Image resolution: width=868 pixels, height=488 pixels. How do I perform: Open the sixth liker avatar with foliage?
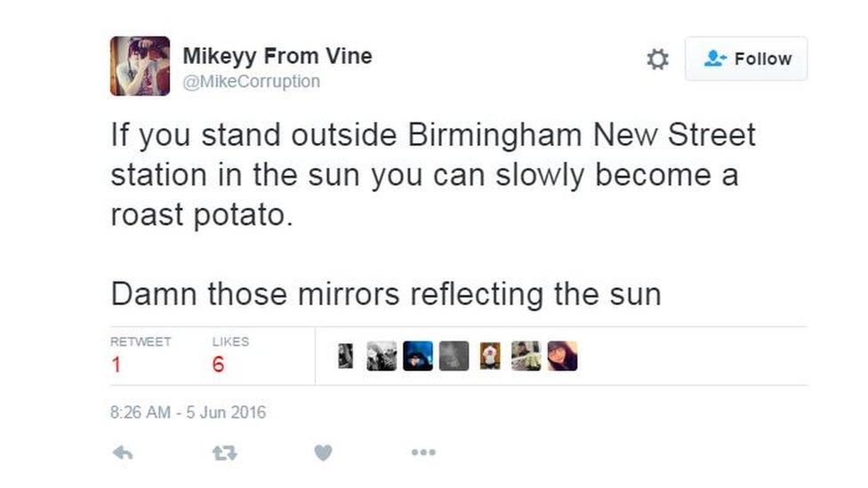pos(526,356)
